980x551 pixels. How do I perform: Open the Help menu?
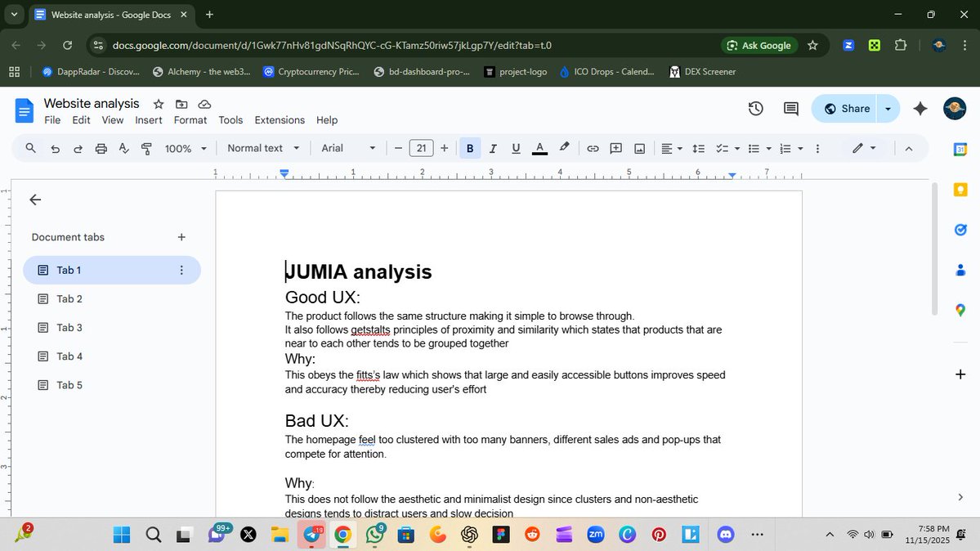pyautogui.click(x=327, y=120)
